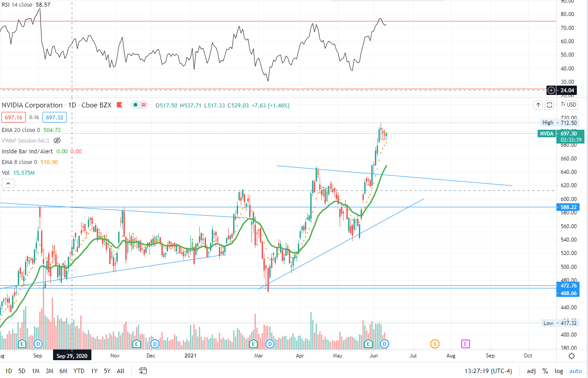Screen dimensions: 588x378
Task: Open the USD currency selector
Action: click(571, 105)
